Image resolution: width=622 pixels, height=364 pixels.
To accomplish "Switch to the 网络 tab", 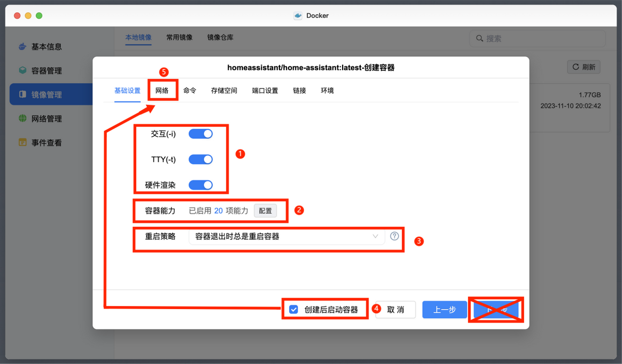I will click(162, 91).
